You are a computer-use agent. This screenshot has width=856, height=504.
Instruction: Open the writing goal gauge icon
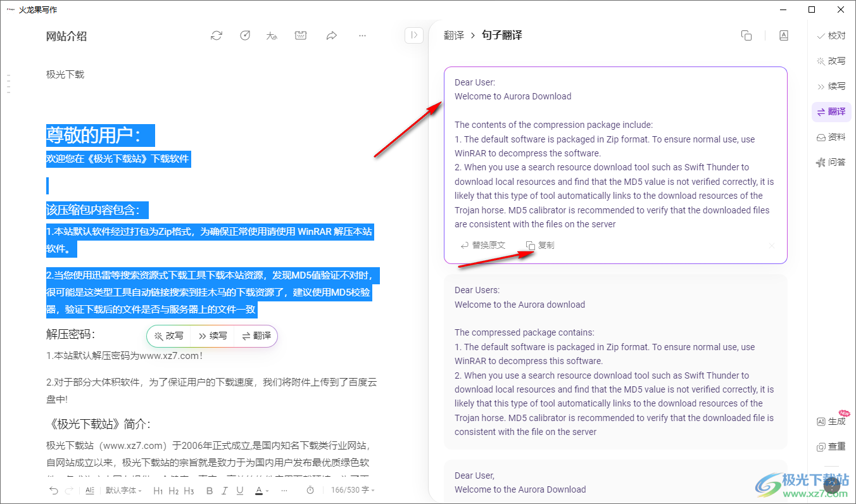(x=245, y=36)
